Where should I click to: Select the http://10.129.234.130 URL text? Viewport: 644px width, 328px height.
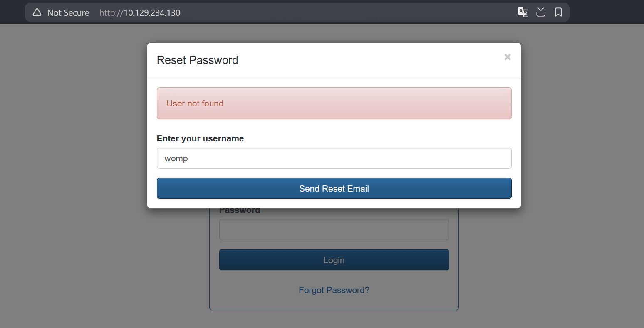point(140,13)
